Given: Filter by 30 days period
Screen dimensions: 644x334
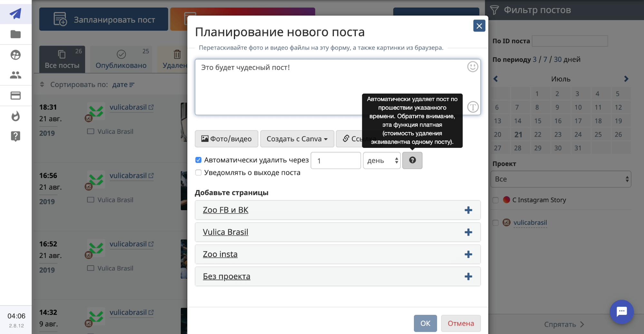Looking at the screenshot, I should coord(558,60).
